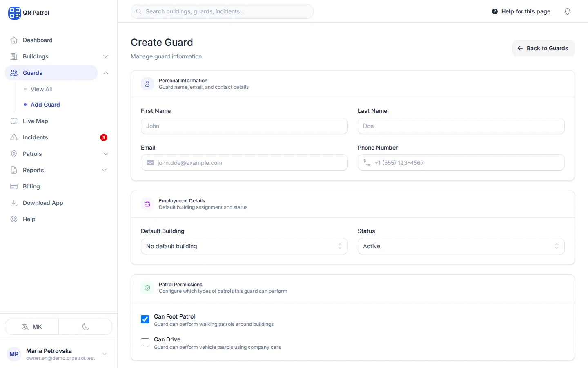
Task: Open the Maria Petrovska account menu
Action: click(58, 354)
